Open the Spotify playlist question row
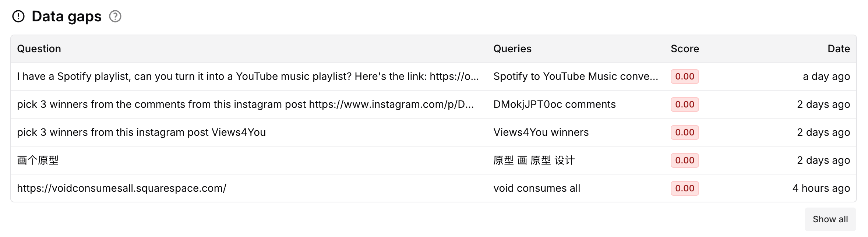868x237 pixels. (x=248, y=77)
